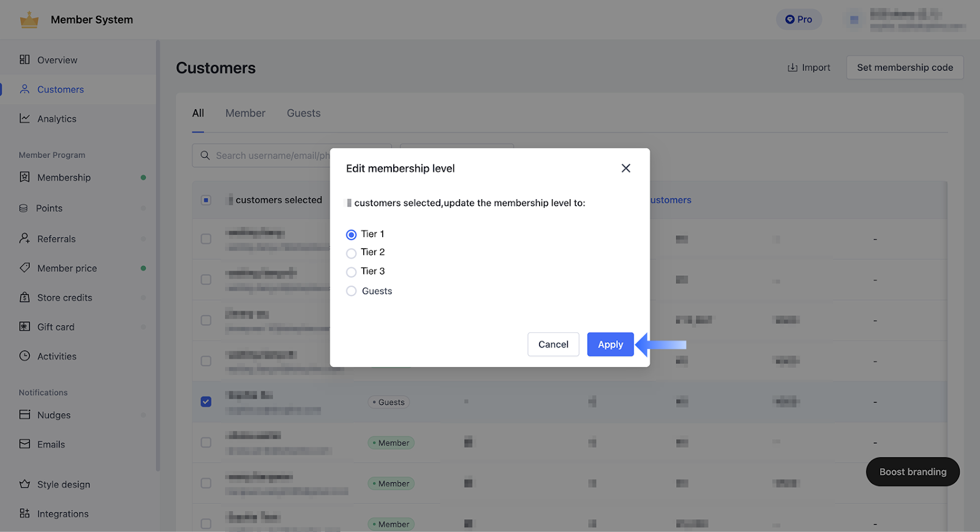The image size is (980, 532).
Task: Click the search username/email input field
Action: [269, 156]
